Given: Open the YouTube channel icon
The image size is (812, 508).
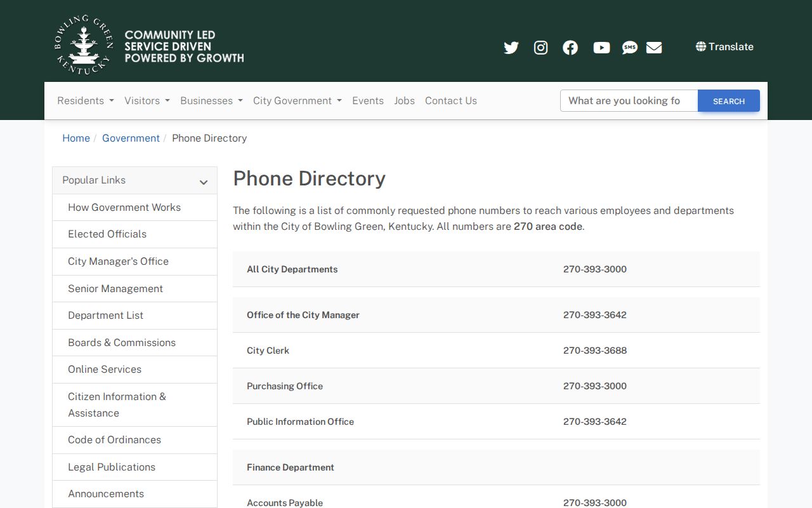Looking at the screenshot, I should pyautogui.click(x=601, y=48).
